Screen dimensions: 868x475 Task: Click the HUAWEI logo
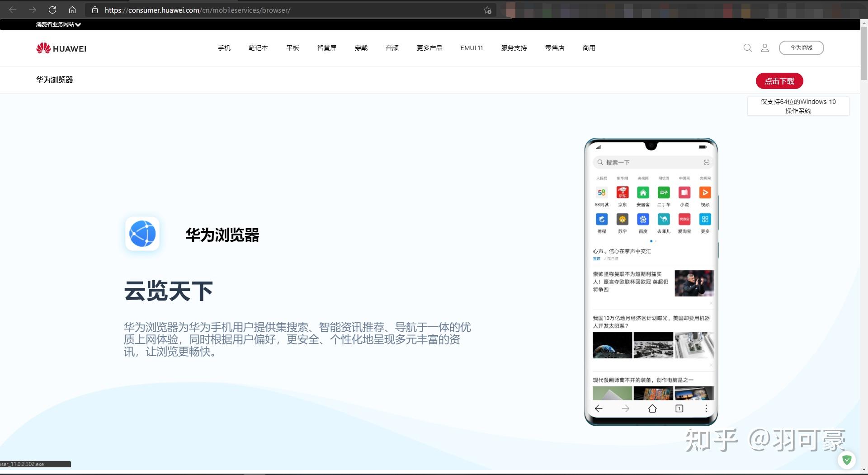pos(61,48)
